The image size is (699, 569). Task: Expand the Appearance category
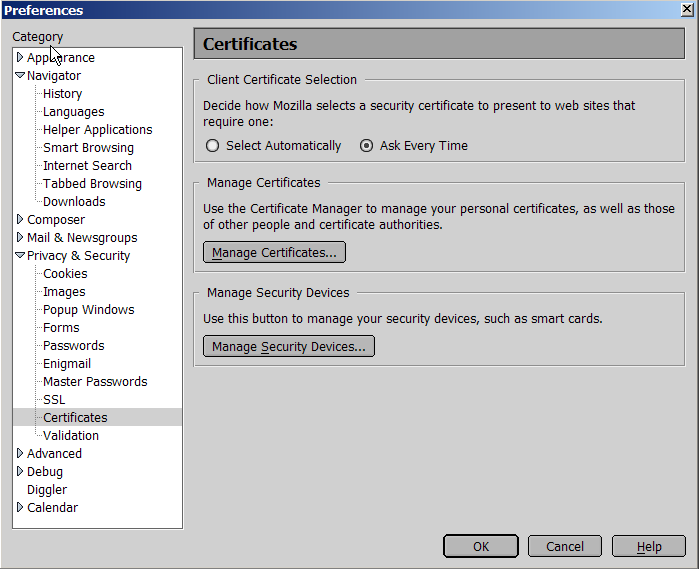20,57
